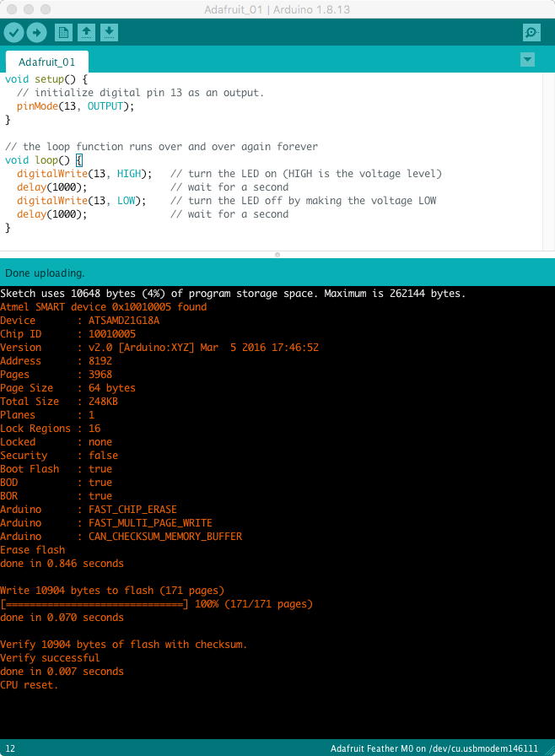Viewport: 555px width, 756px height.
Task: Click the 'Erase flash' console line
Action: click(32, 549)
